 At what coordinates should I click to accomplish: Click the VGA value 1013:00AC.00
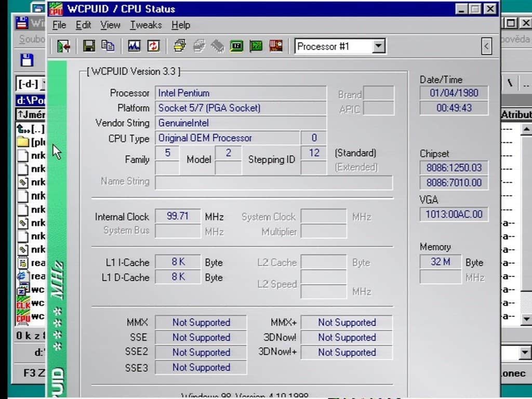point(454,215)
